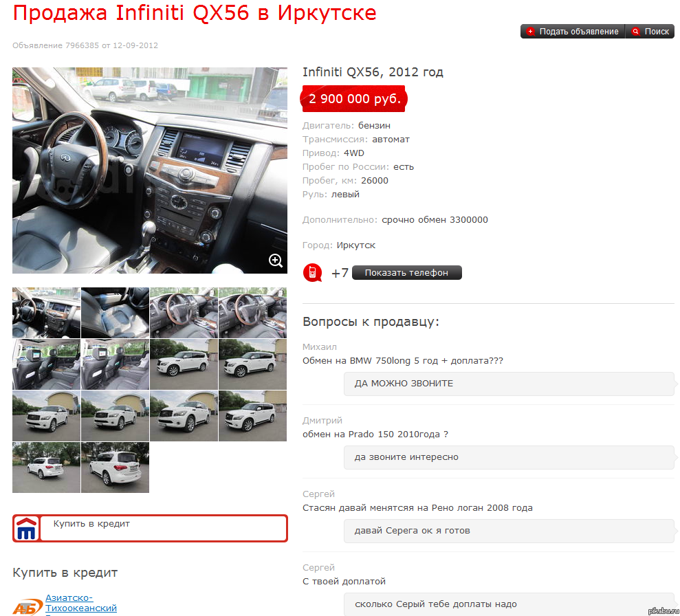Click the Купить в кредит banner
The image size is (680, 616).
(150, 528)
